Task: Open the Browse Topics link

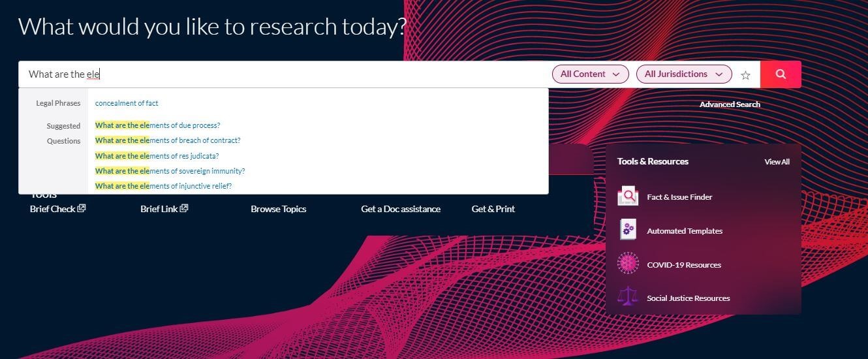Action: point(278,209)
